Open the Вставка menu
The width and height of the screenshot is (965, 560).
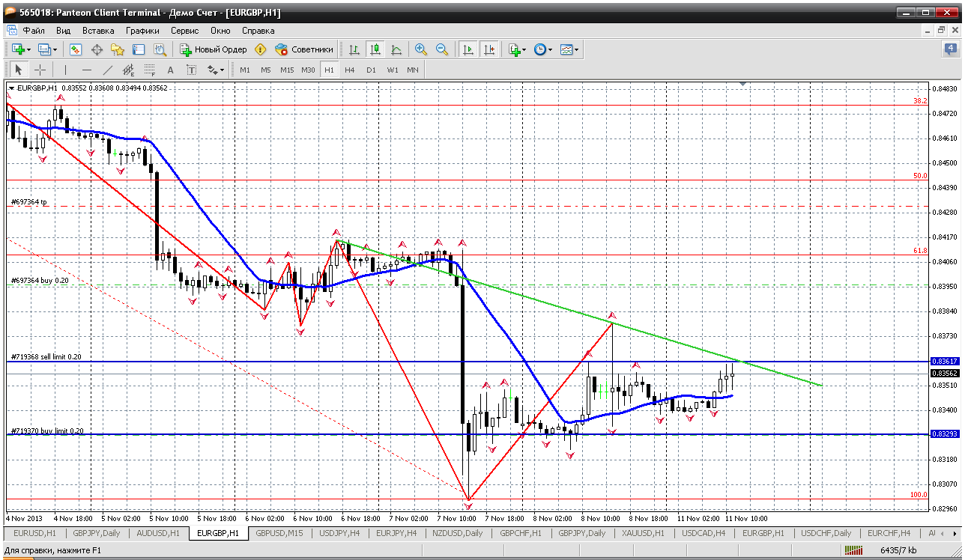point(98,31)
